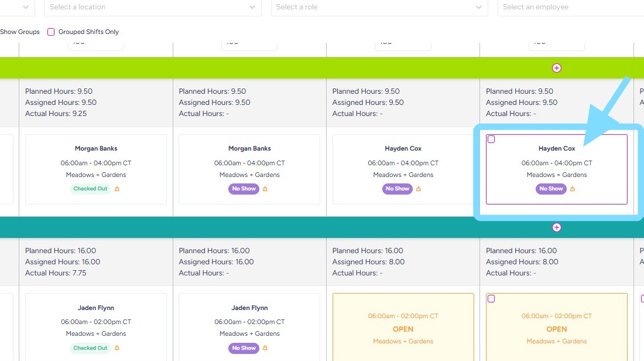Screen dimensions: 644x361
Task: Expand the Select a role dropdown
Action: pos(379,7)
